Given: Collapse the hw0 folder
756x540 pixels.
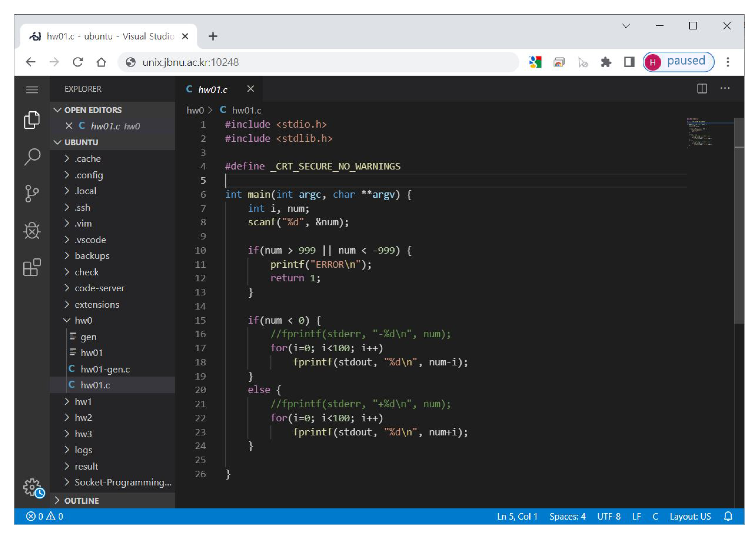Looking at the screenshot, I should [83, 320].
